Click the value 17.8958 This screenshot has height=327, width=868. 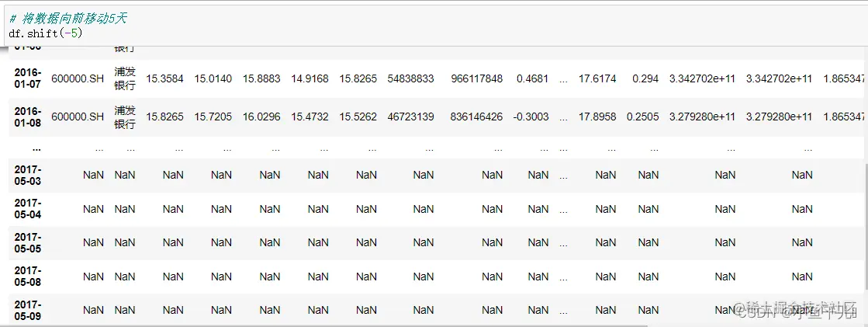(x=597, y=117)
